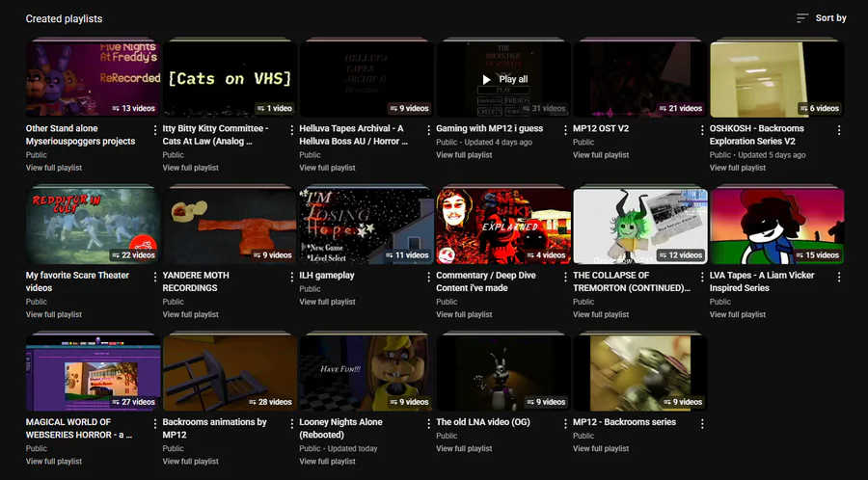Open options menu for MP12 - Backrooms series
The height and width of the screenshot is (480, 868).
tap(702, 424)
